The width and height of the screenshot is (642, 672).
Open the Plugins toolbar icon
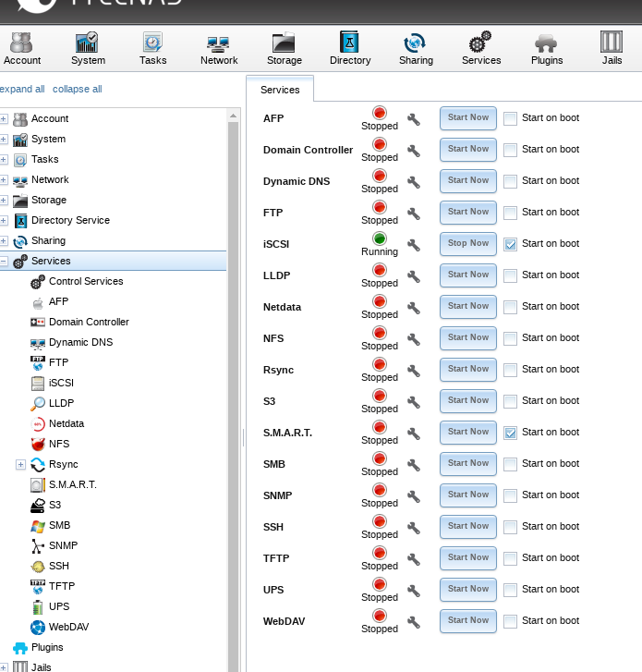[547, 48]
